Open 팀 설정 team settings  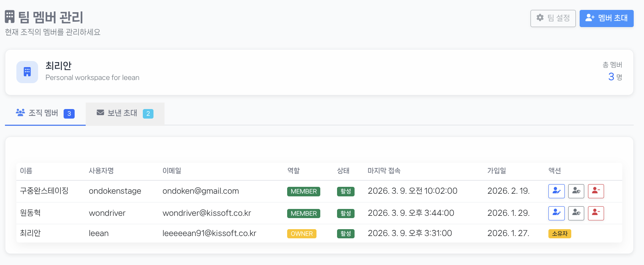(x=553, y=18)
